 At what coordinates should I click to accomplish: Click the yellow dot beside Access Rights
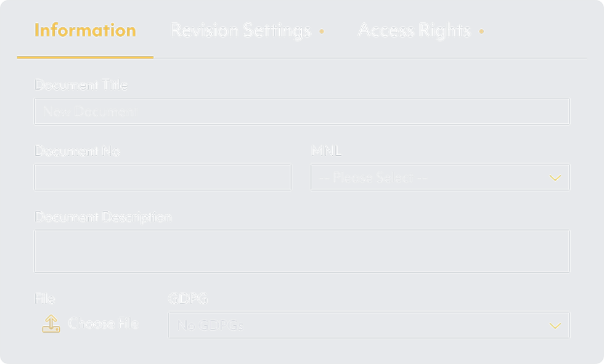[x=481, y=31]
